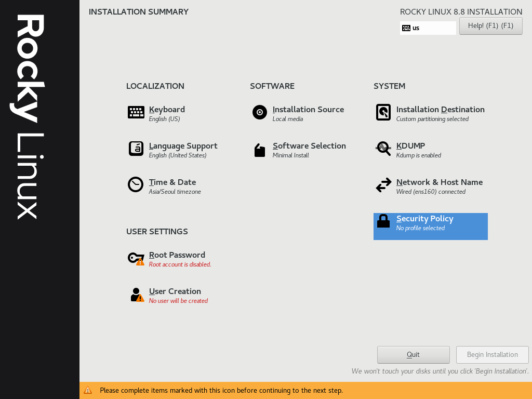Viewport: 532px width, 399px height.
Task: Click the 'English (US)' keyboard status text
Action: 164,119
